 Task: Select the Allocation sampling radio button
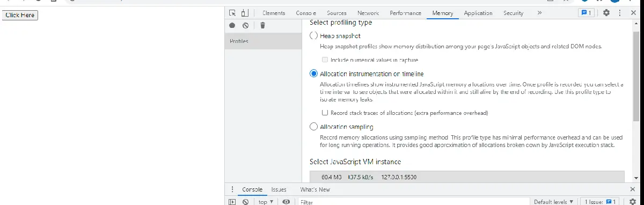[x=314, y=127]
